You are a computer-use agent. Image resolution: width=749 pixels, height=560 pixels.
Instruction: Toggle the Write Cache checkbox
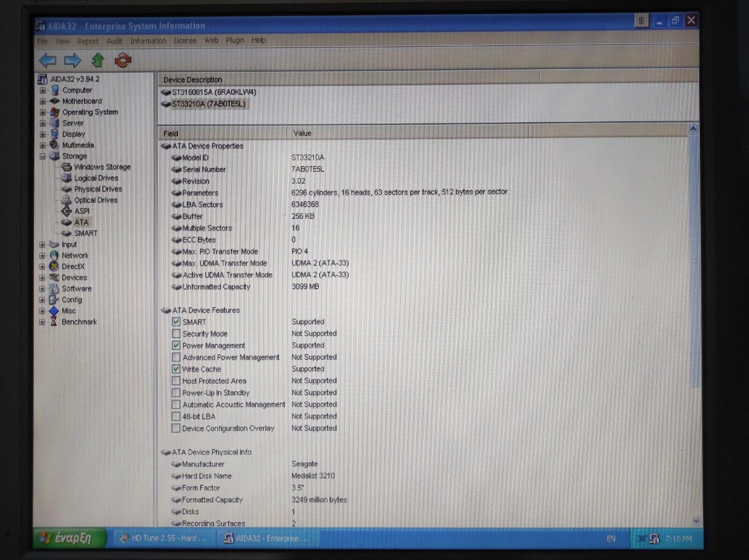[x=176, y=369]
